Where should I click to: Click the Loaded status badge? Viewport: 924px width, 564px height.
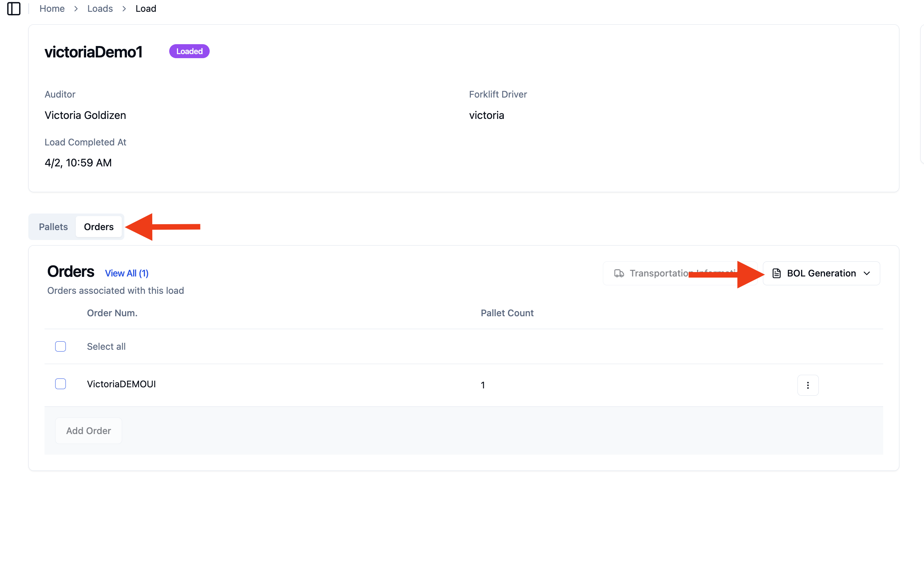click(x=189, y=52)
